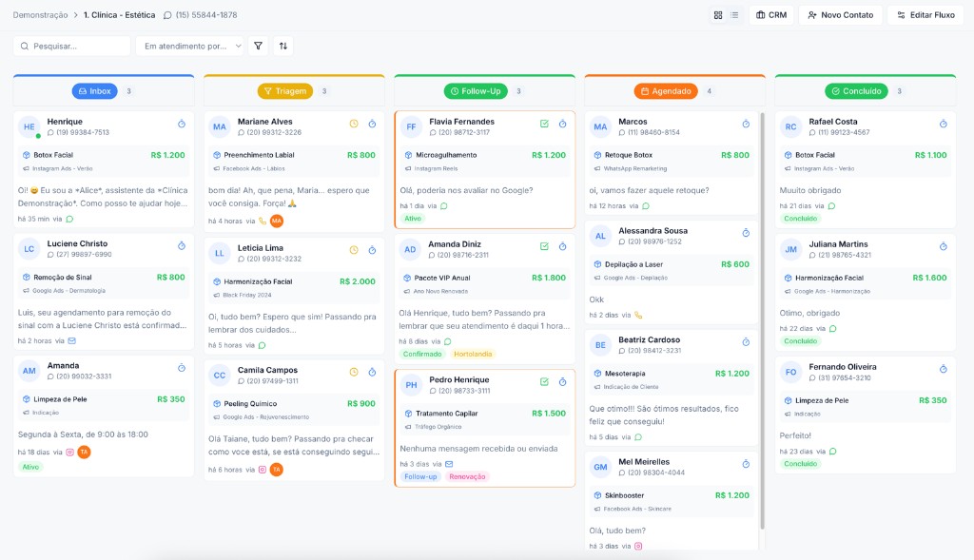Click the sort arrows icon beside the filter
This screenshot has height=560, width=974.
pos(283,46)
